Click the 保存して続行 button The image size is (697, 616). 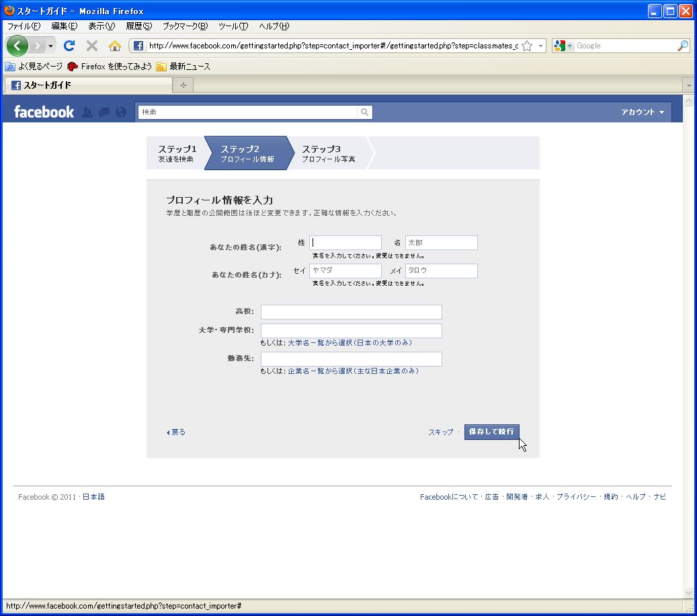pos(491,432)
